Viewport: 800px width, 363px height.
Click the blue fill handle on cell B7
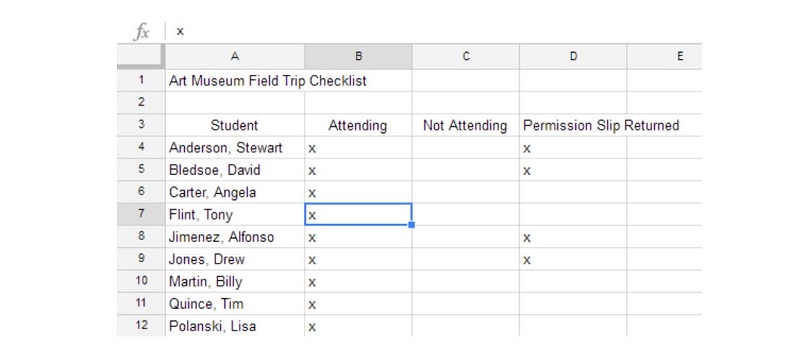click(x=411, y=225)
